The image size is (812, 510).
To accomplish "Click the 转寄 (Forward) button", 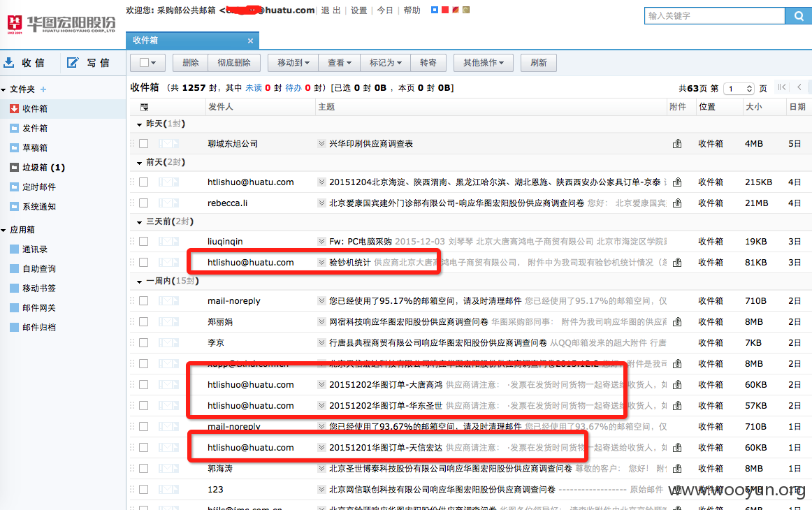I will pyautogui.click(x=428, y=63).
